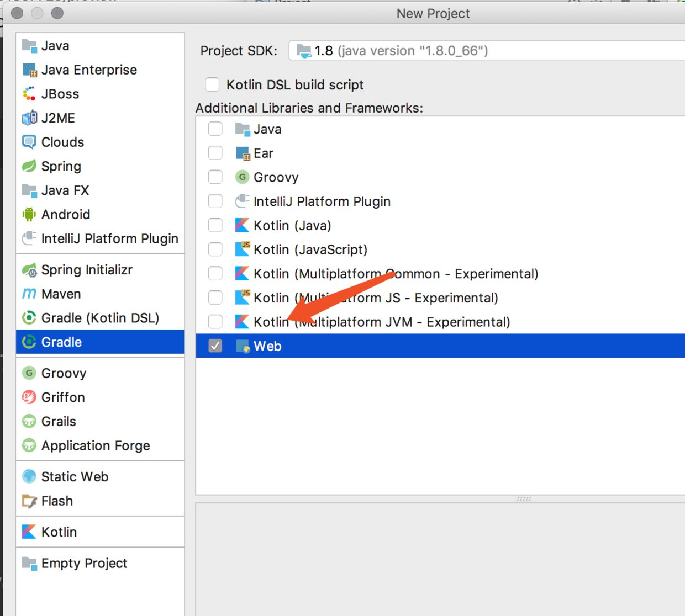The width and height of the screenshot is (685, 616).
Task: Select Maven project type label
Action: (61, 294)
